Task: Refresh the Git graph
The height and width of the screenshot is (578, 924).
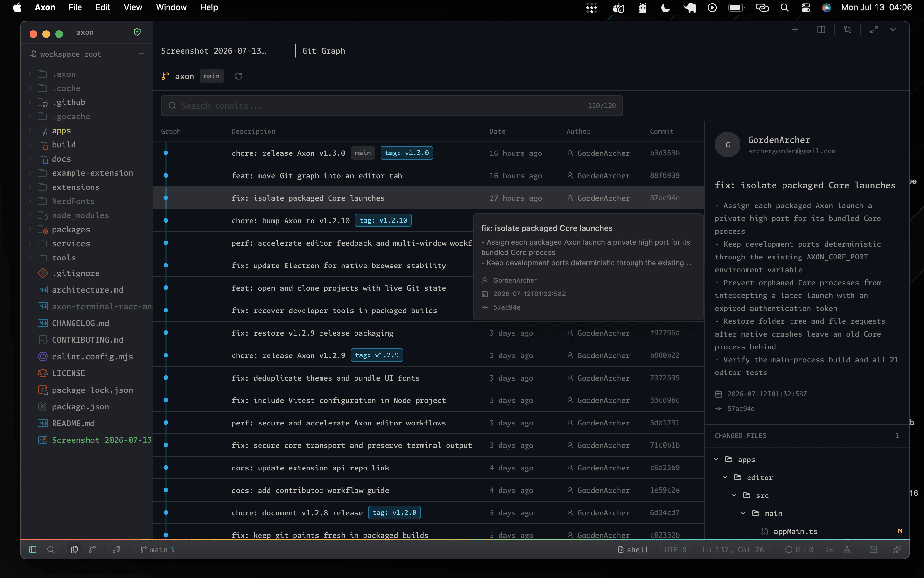Action: pos(238,76)
